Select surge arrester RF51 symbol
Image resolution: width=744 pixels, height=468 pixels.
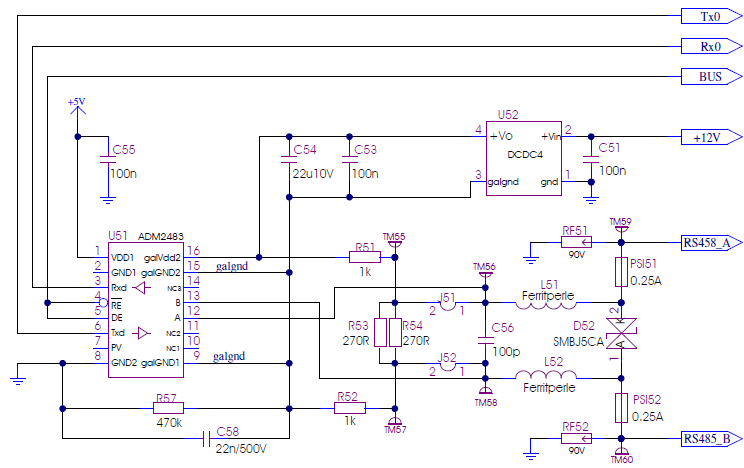(x=576, y=243)
